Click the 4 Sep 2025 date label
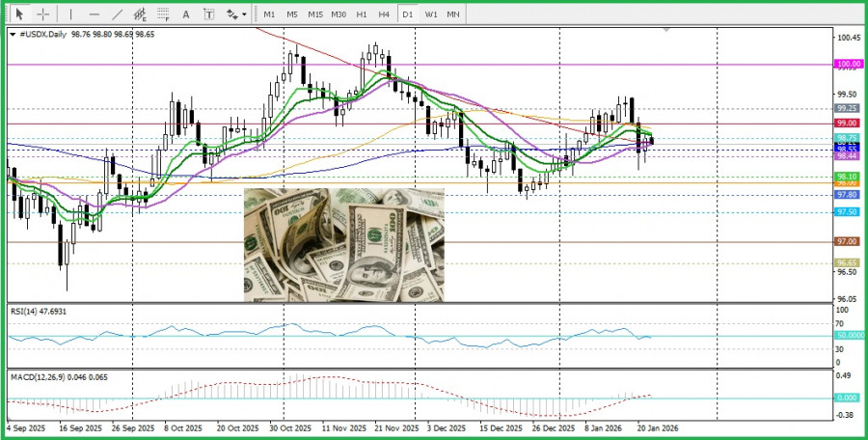 [25, 429]
